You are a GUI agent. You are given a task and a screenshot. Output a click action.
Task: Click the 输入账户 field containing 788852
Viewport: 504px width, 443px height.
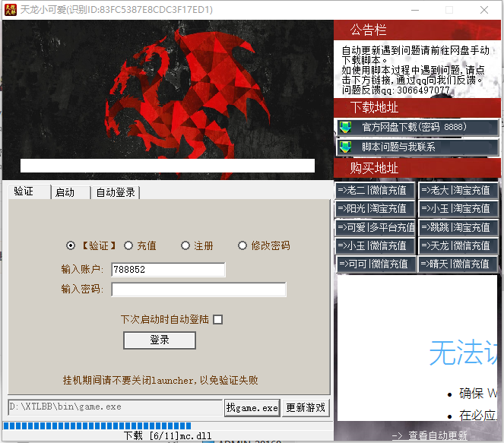(168, 270)
